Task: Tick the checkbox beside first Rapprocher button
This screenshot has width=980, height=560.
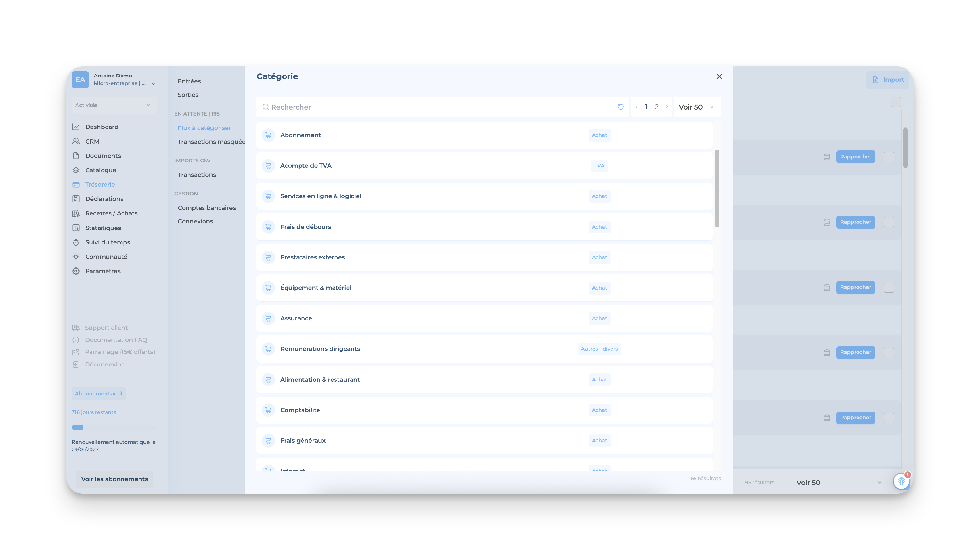Action: (x=889, y=157)
